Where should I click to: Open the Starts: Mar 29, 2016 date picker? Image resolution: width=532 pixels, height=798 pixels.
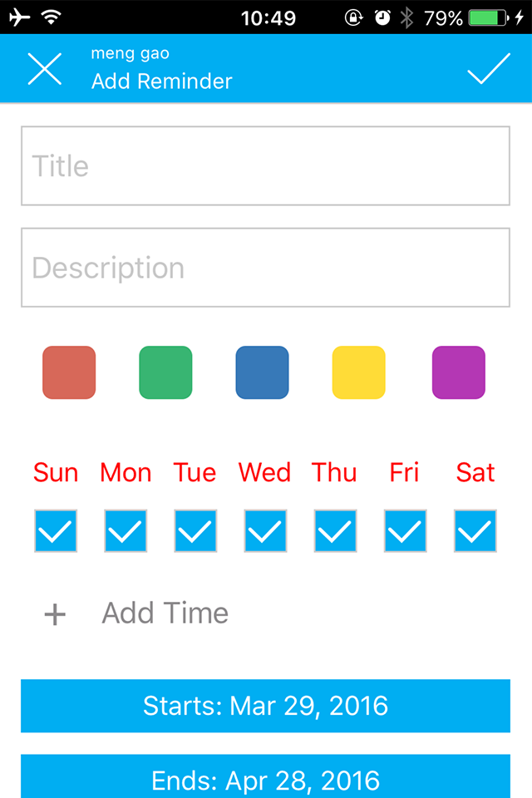click(x=265, y=706)
